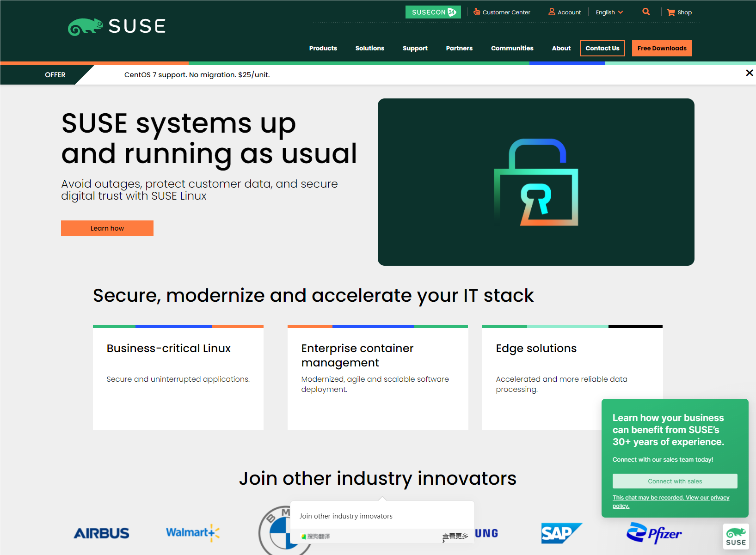
Task: Click the SAP logo
Action: 562,533
